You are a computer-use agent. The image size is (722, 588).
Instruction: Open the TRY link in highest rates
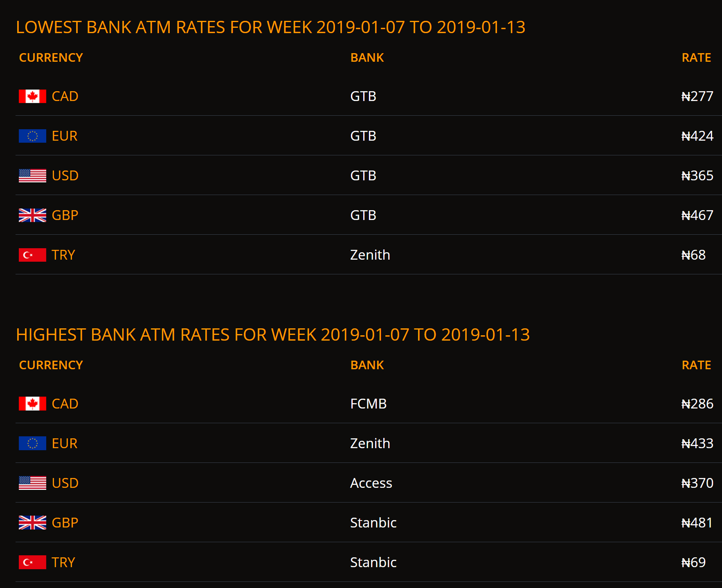[x=63, y=563]
